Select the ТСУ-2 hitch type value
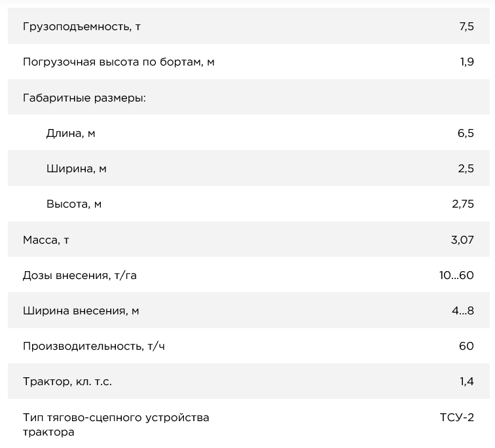495x448 pixels. [x=456, y=417]
